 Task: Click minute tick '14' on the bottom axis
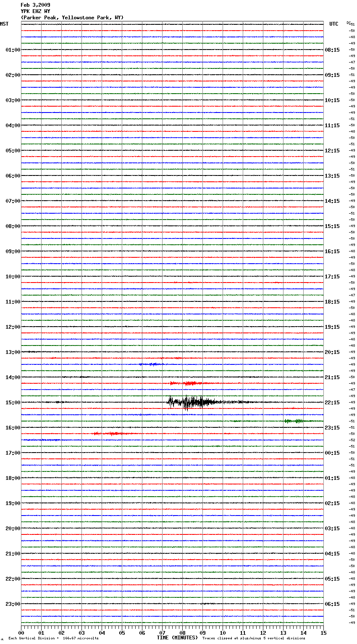pyautogui.click(x=303, y=633)
